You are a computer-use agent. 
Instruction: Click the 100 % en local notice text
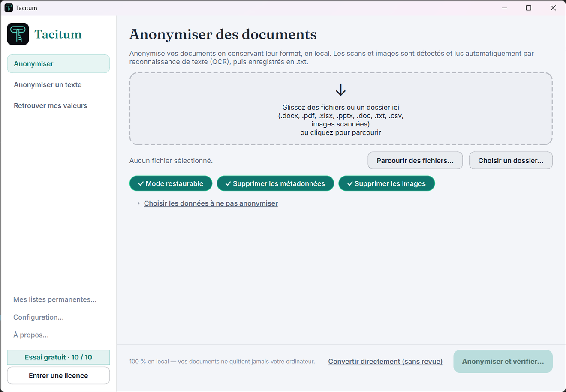[x=222, y=362]
